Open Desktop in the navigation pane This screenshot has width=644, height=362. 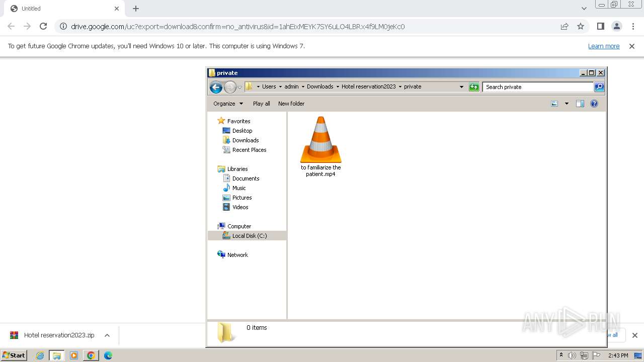242,131
